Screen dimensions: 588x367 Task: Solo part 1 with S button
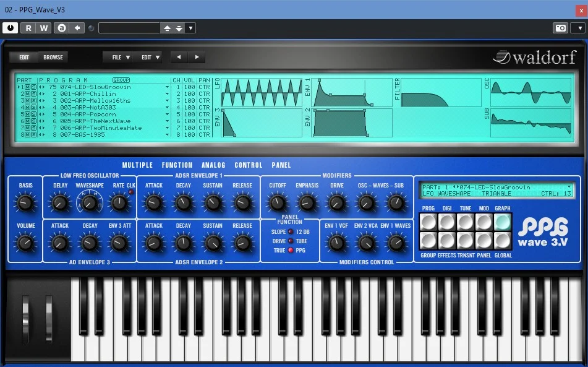(x=34, y=87)
